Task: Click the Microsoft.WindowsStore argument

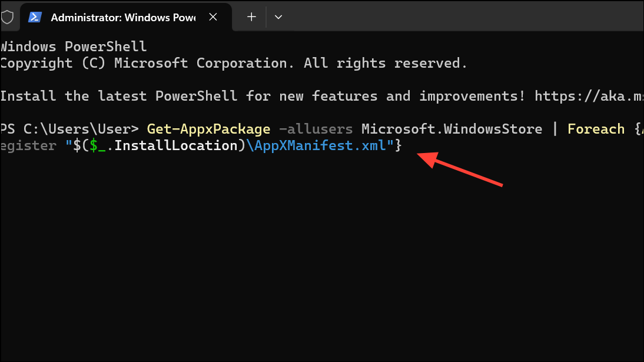Action: pyautogui.click(x=452, y=129)
